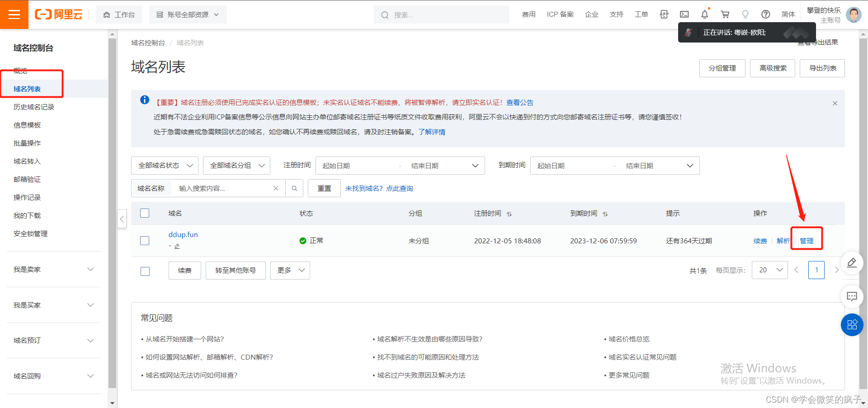Click 管理 link for ddup.fun
868x408 pixels.
(807, 241)
